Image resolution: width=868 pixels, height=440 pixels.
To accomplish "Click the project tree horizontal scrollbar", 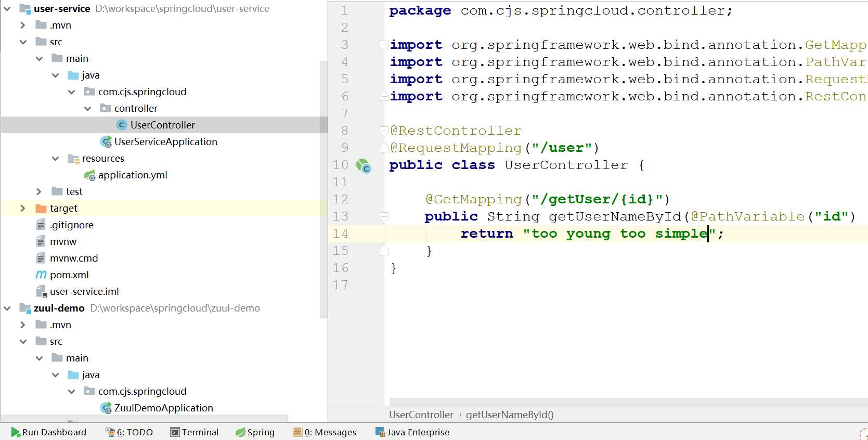I will pyautogui.click(x=145, y=418).
